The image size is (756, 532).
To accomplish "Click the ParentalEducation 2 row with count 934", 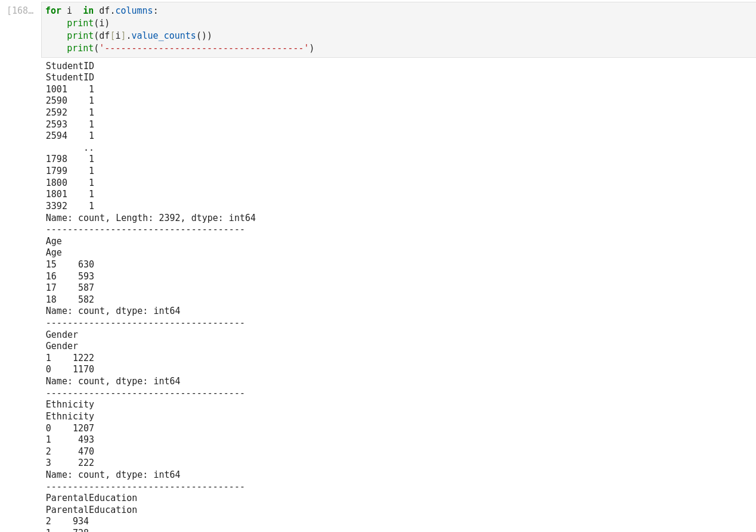I will tap(67, 521).
